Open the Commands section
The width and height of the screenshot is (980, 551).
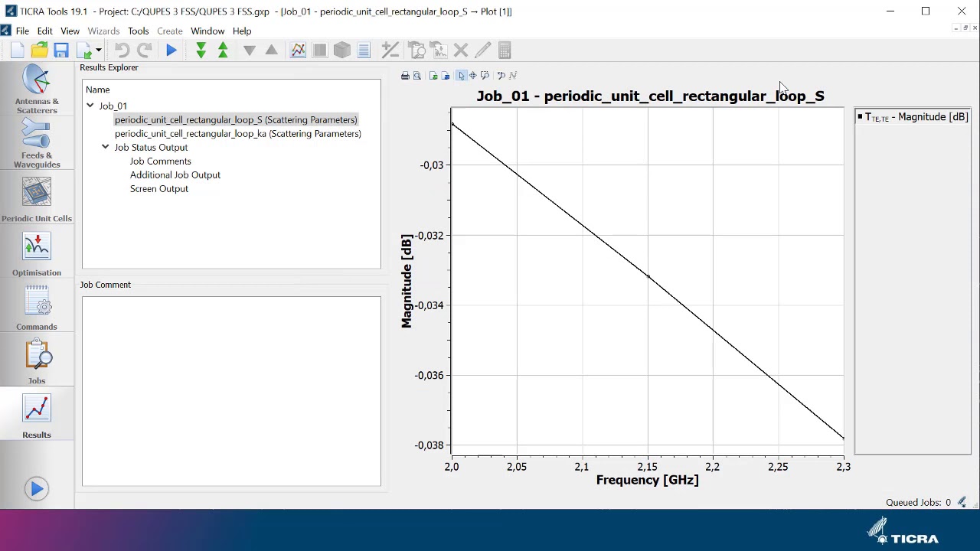(x=37, y=308)
